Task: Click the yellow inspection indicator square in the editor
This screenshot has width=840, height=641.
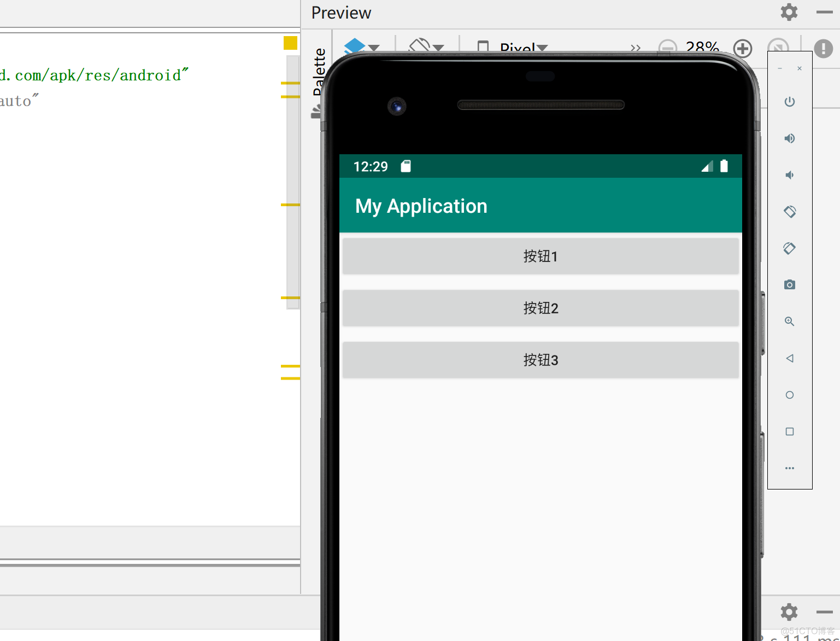Action: [290, 43]
